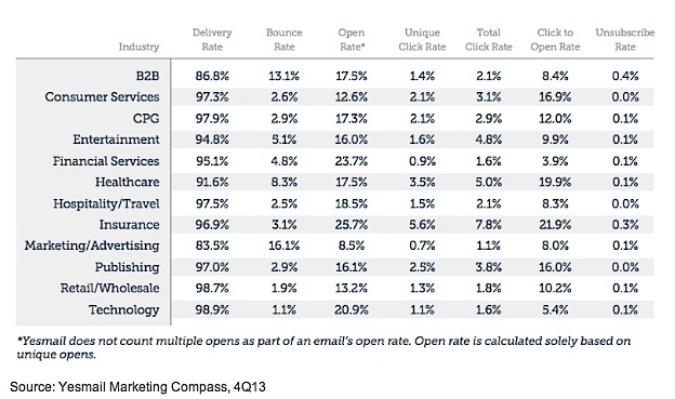Click Marketing/Advertising bounce rate 16.1%
The width and height of the screenshot is (675, 399).
tap(284, 246)
